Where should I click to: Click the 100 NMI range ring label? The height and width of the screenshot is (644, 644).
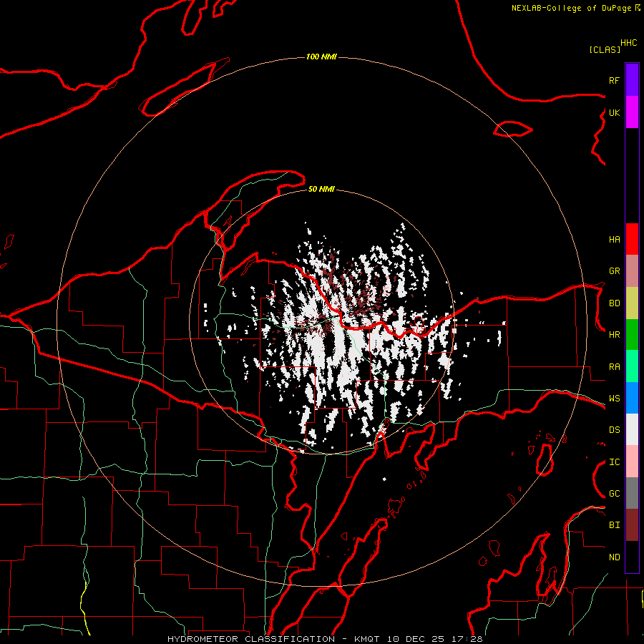point(321,57)
